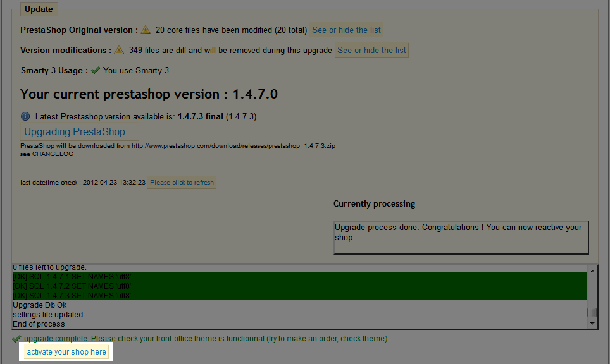Click warning icon beside PrestaShop Original version
610x364 pixels.
[x=146, y=30]
